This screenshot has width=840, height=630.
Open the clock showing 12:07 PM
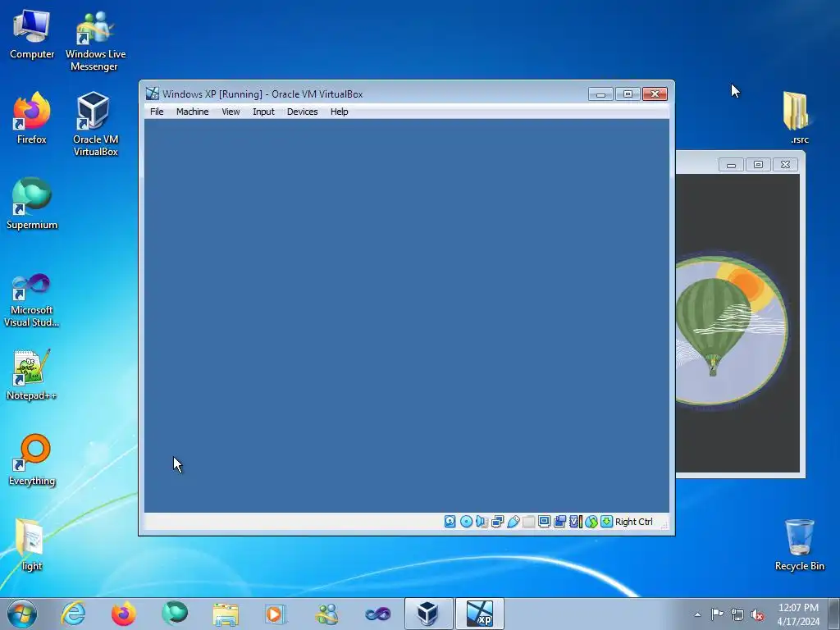pos(798,614)
